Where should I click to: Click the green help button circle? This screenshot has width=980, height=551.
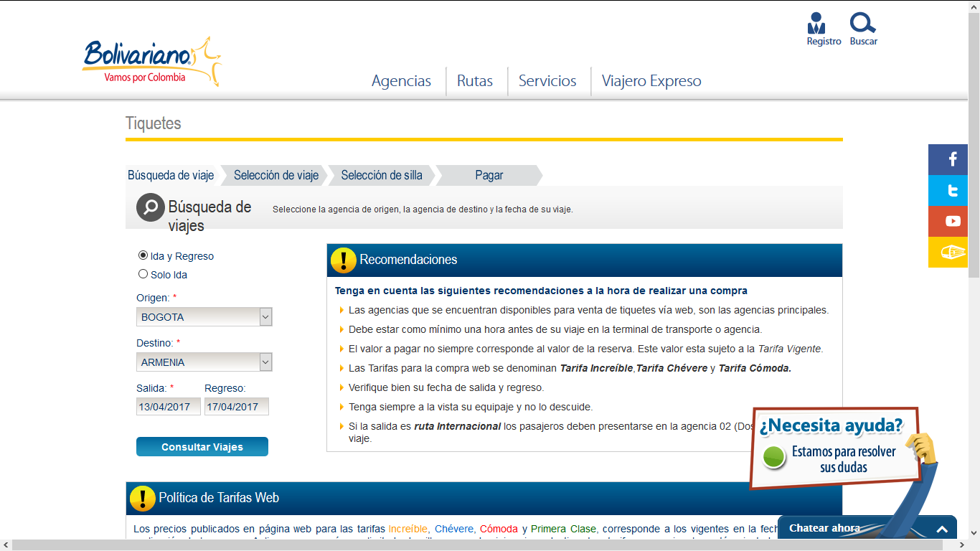coord(774,457)
